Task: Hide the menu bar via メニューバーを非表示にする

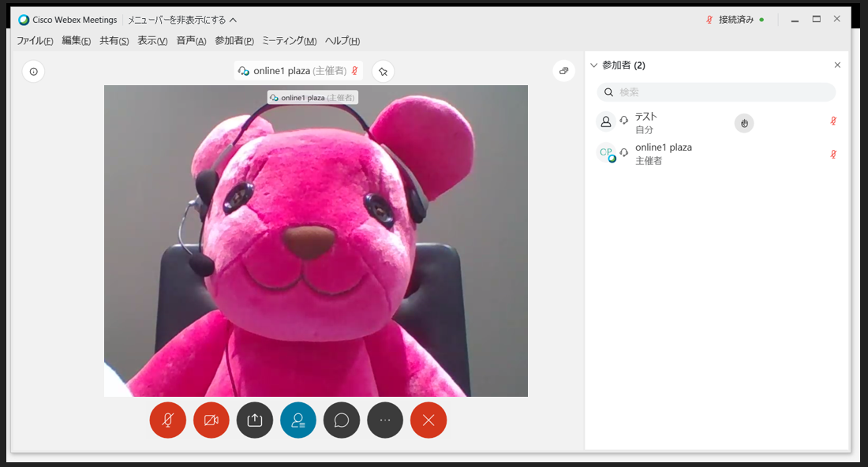Action: point(182,20)
